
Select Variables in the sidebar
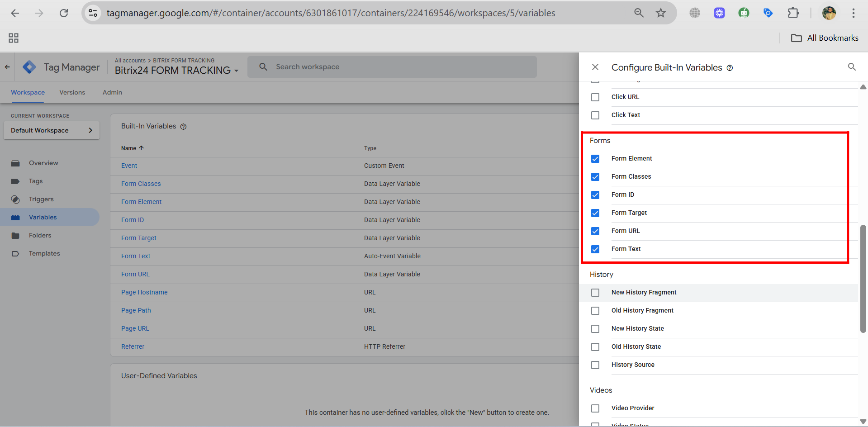50,217
